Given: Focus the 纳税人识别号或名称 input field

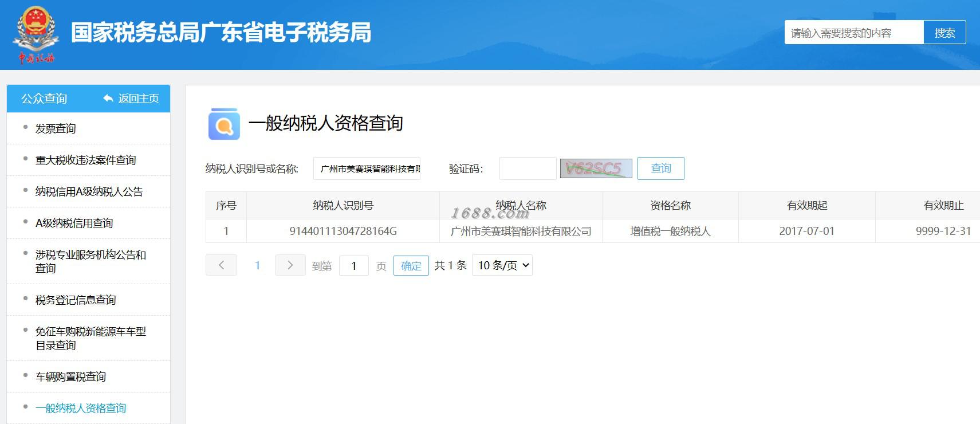Looking at the screenshot, I should tap(367, 168).
